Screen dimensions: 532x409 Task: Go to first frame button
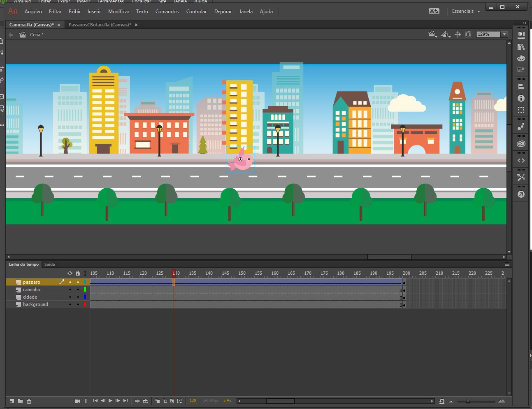[95, 401]
